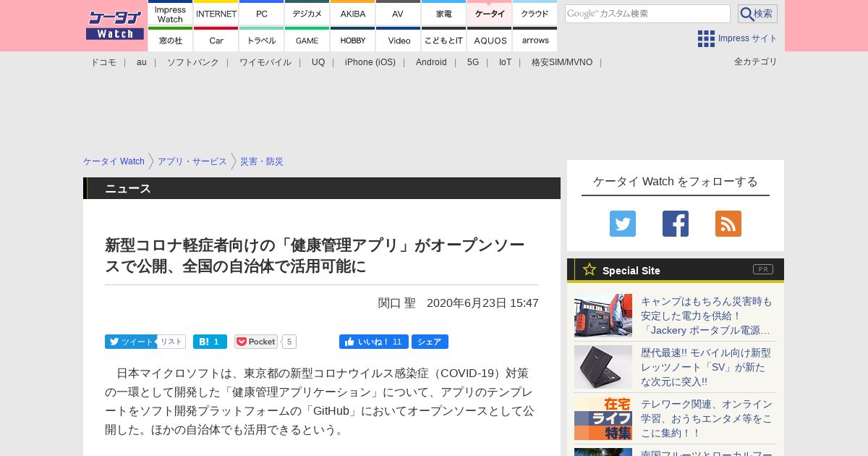The width and height of the screenshot is (868, 456).
Task: Open the Let's Note laptop thumbnail
Action: (603, 367)
